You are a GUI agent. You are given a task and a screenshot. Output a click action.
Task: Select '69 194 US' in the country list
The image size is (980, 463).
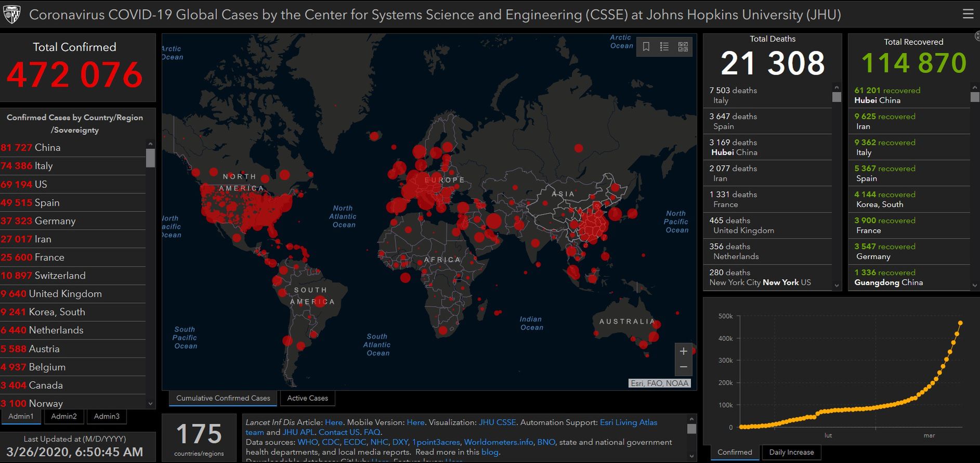tap(73, 184)
